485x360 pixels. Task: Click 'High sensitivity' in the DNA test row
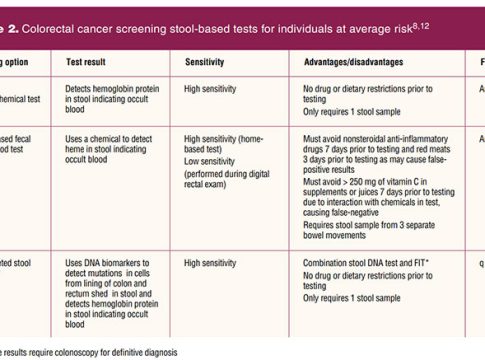pyautogui.click(x=210, y=263)
